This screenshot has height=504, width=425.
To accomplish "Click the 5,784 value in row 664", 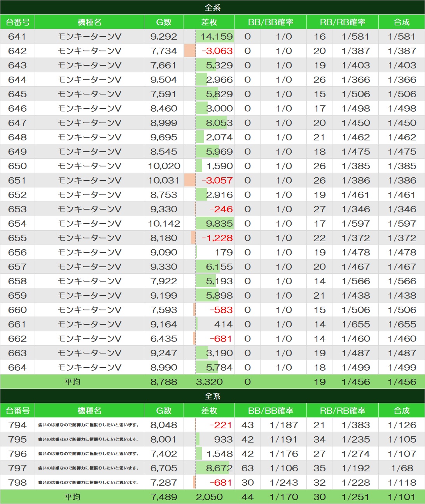I will click(219, 367).
